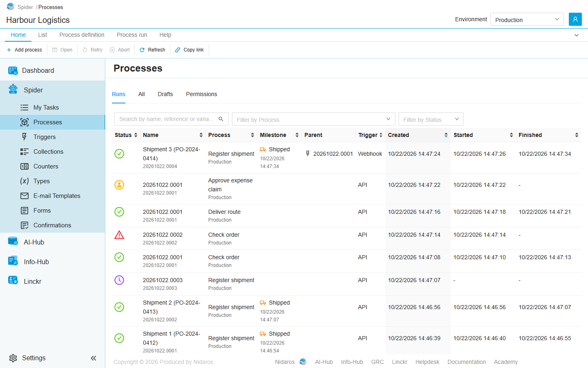The image size is (588, 368).
Task: Click the Shipped truck icon on the Shipment 2 row
Action: click(x=263, y=303)
